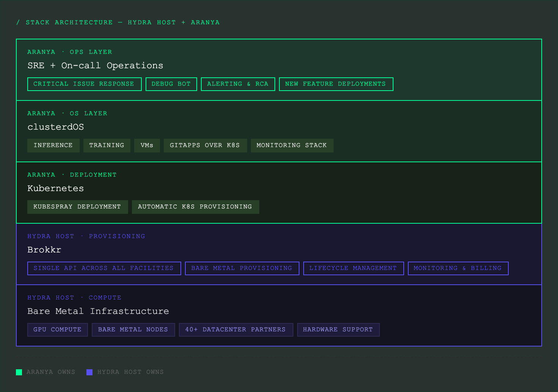Image resolution: width=558 pixels, height=392 pixels.
Task: Click the Aranya · Ops Layer label
Action: (70, 52)
